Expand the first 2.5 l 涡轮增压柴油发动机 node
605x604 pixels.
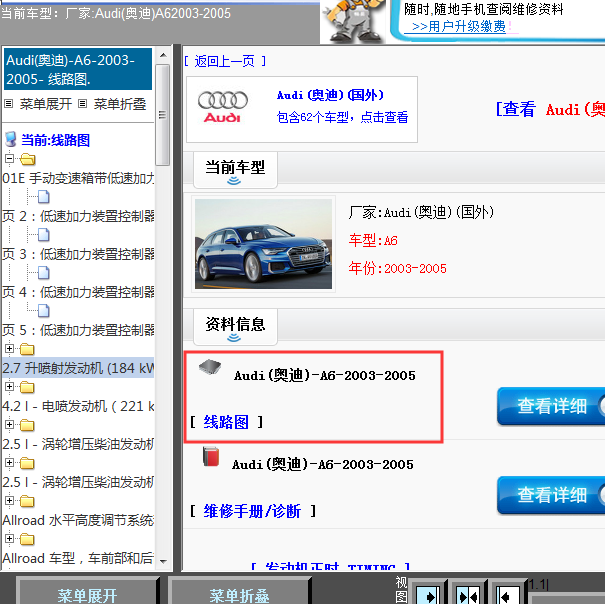coord(9,425)
